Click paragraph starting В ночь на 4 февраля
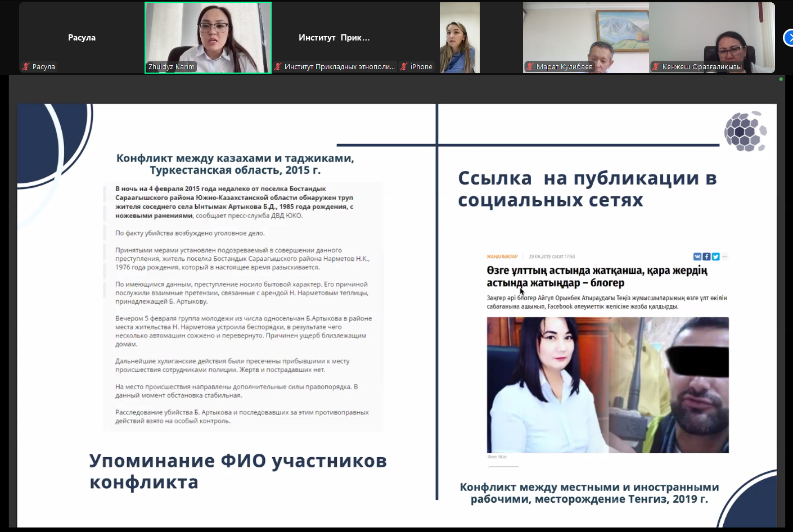Screen dimensions: 793x532 235,202
